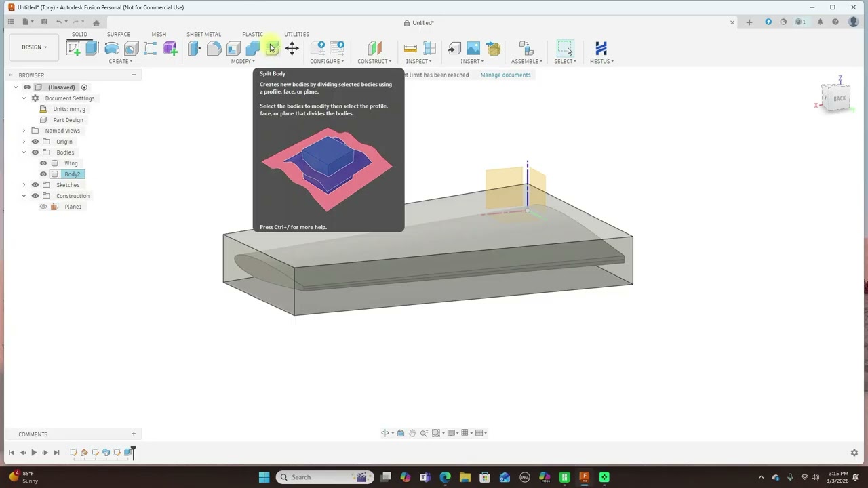
Task: Select the Press Pull tool
Action: [x=195, y=48]
